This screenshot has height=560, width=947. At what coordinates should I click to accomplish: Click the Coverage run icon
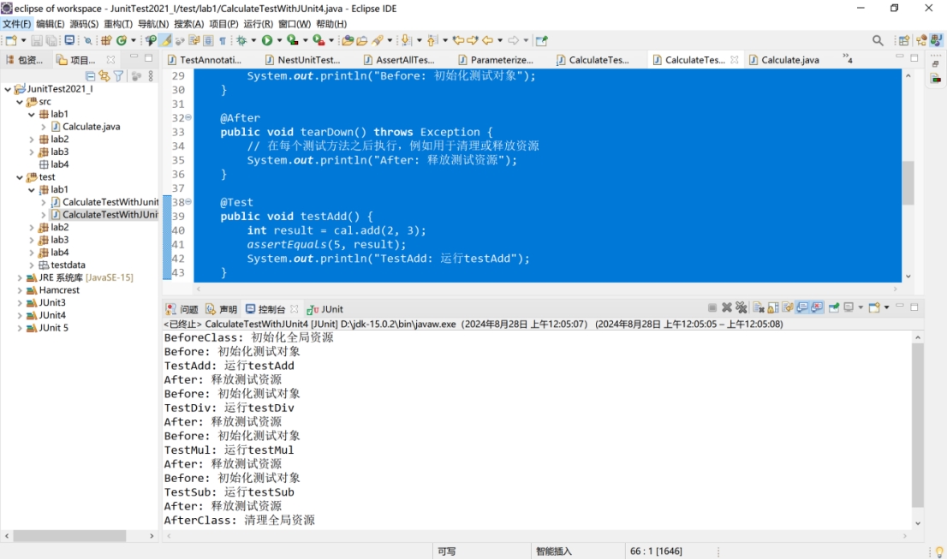(x=292, y=40)
